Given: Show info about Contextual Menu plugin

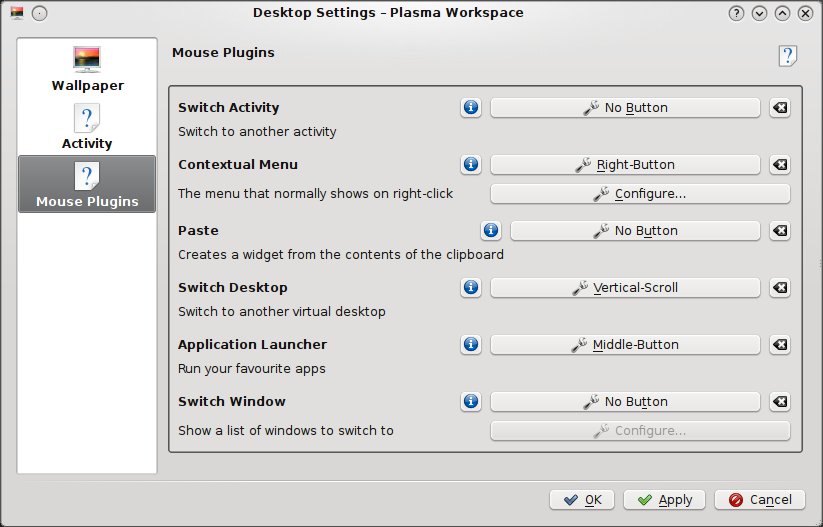Looking at the screenshot, I should coord(471,165).
